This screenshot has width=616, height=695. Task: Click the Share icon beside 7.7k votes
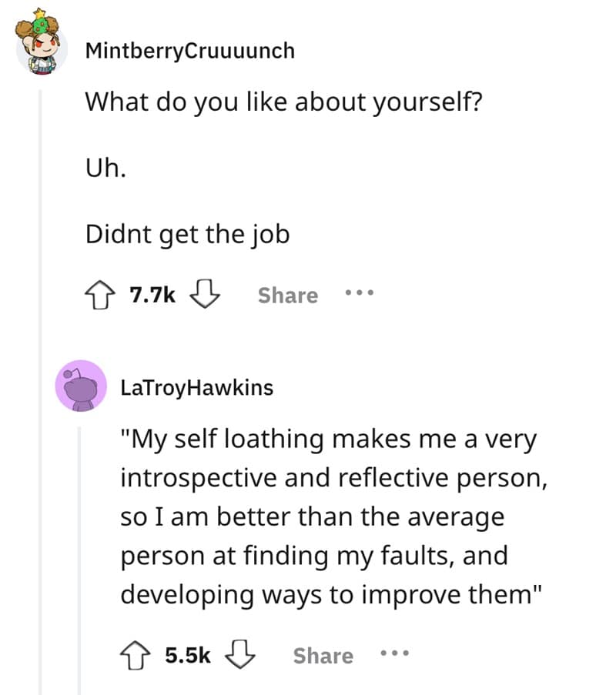tap(287, 295)
